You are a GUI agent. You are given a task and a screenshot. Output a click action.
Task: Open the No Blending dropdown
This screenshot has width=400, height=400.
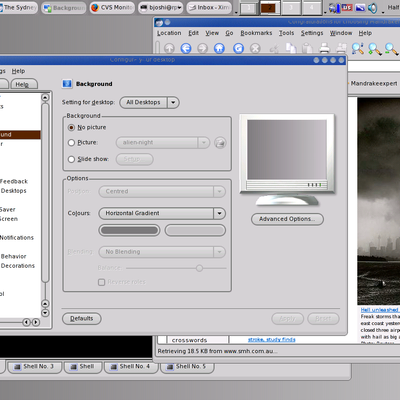162,252
